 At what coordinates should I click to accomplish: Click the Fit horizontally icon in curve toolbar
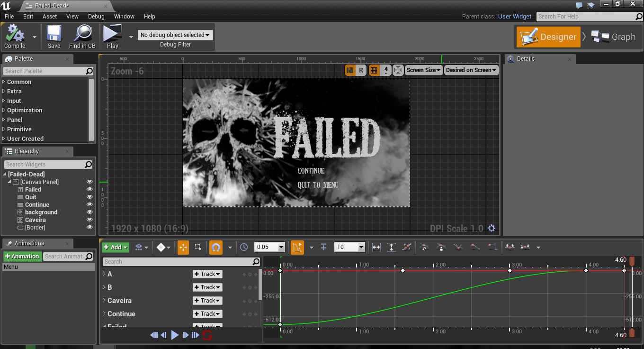click(x=376, y=247)
